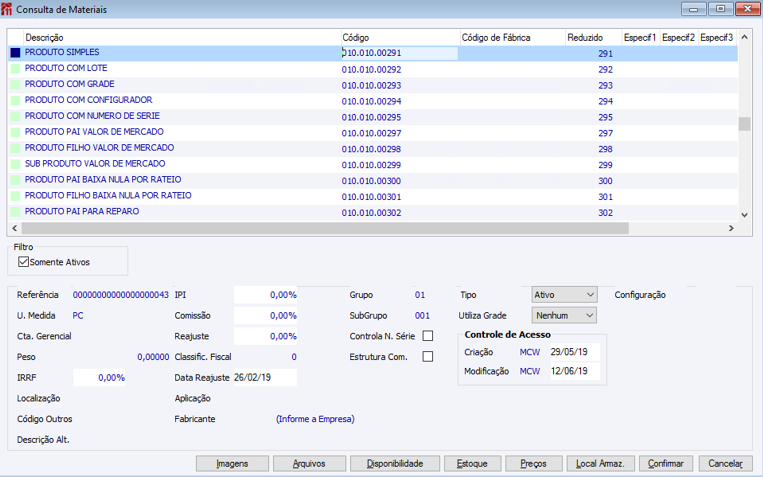Click code cell 010.010.00300
Viewport: 763px width, 477px height.
[371, 181]
